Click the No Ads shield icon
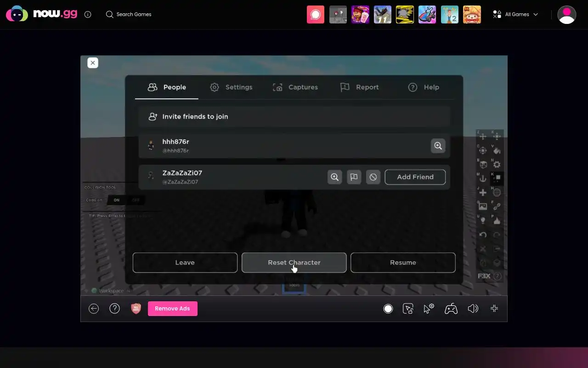588x368 pixels. coord(136,309)
